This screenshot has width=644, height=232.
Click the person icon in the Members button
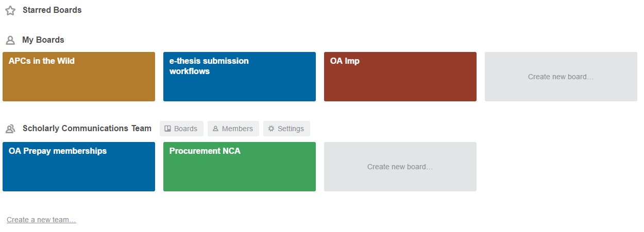[x=216, y=129]
